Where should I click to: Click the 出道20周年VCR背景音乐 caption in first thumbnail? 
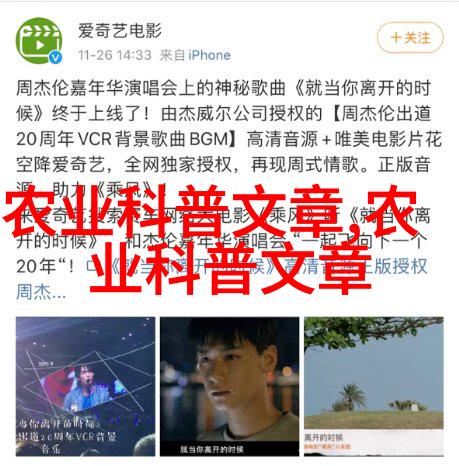point(68,437)
